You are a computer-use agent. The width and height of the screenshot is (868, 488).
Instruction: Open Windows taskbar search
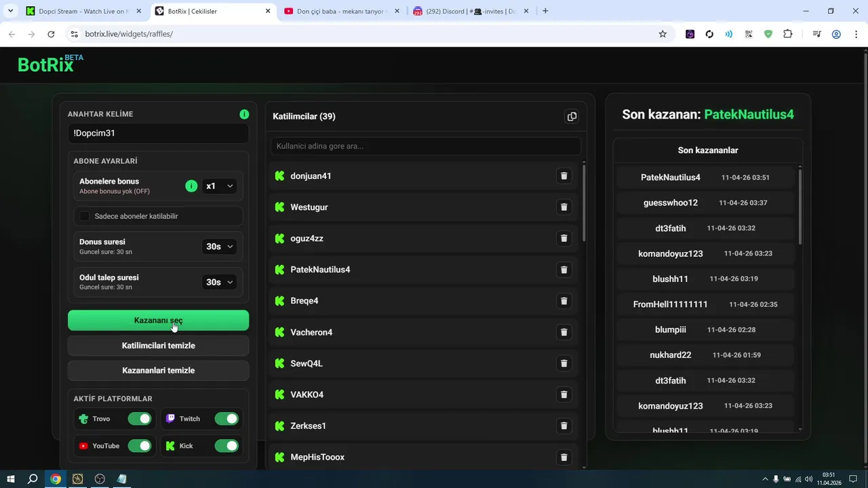pyautogui.click(x=33, y=479)
